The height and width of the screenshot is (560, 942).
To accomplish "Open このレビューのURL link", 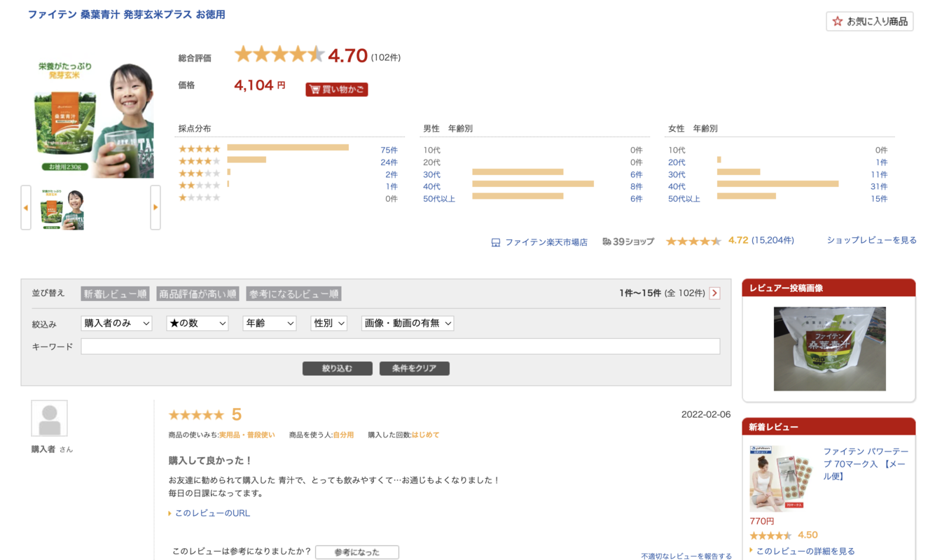I will (212, 513).
